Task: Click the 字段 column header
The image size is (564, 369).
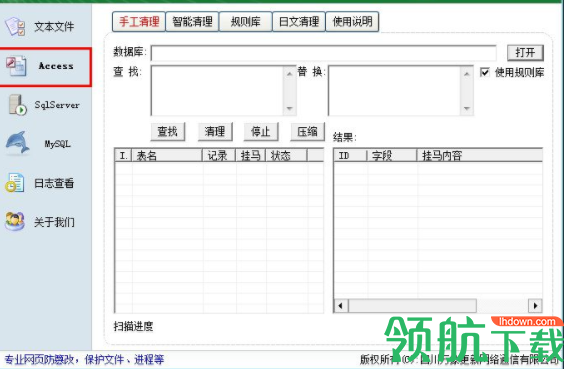Action: tap(392, 155)
